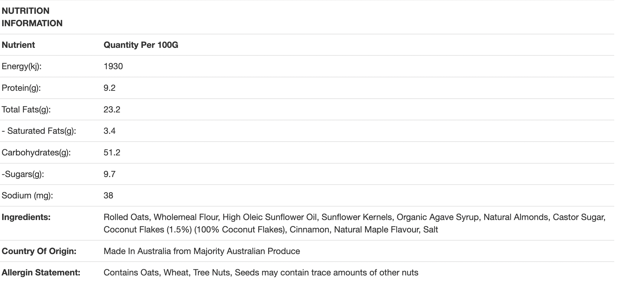The height and width of the screenshot is (293, 644).
Task: Click the total fats value 23.2
Action: tap(112, 109)
